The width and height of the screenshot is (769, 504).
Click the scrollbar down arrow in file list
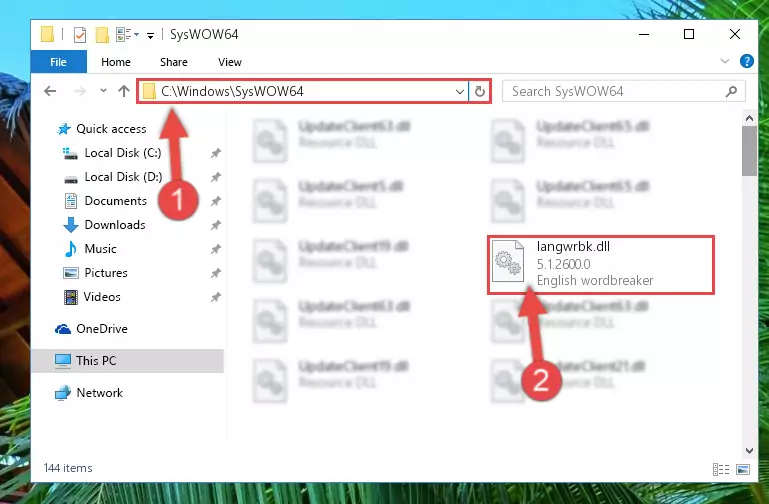pyautogui.click(x=749, y=451)
